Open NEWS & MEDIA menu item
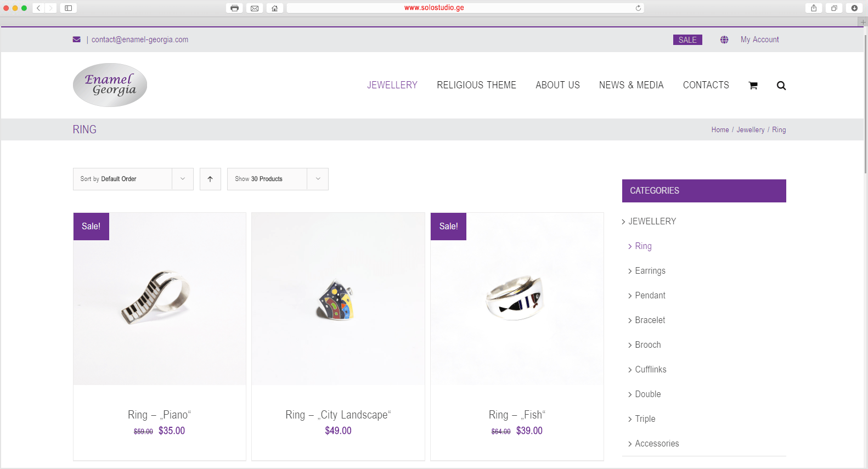 [632, 85]
